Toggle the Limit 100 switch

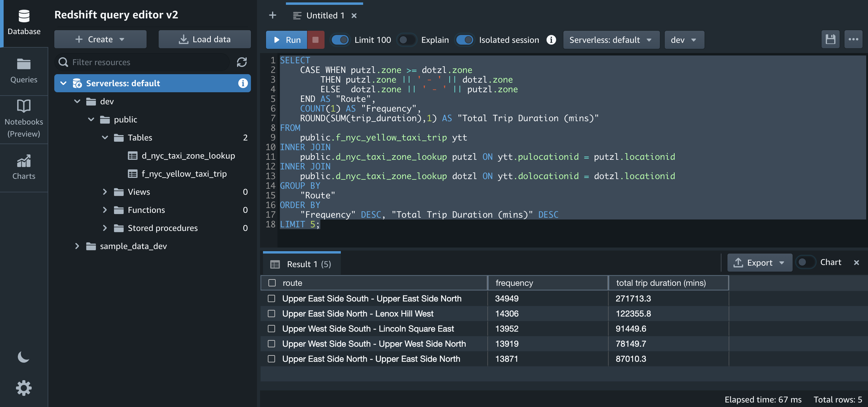click(340, 40)
